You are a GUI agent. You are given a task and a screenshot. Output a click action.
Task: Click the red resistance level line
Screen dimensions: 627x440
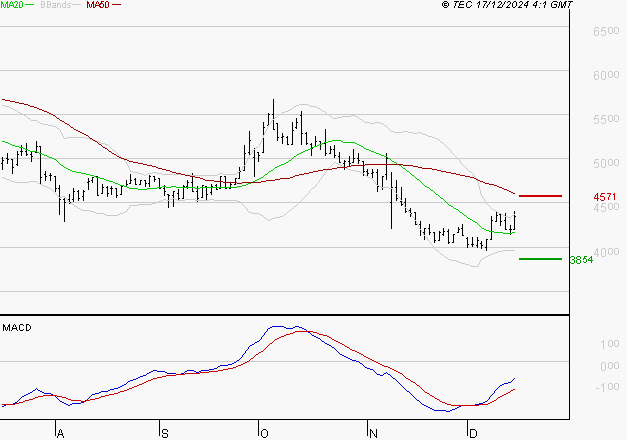[x=540, y=196]
